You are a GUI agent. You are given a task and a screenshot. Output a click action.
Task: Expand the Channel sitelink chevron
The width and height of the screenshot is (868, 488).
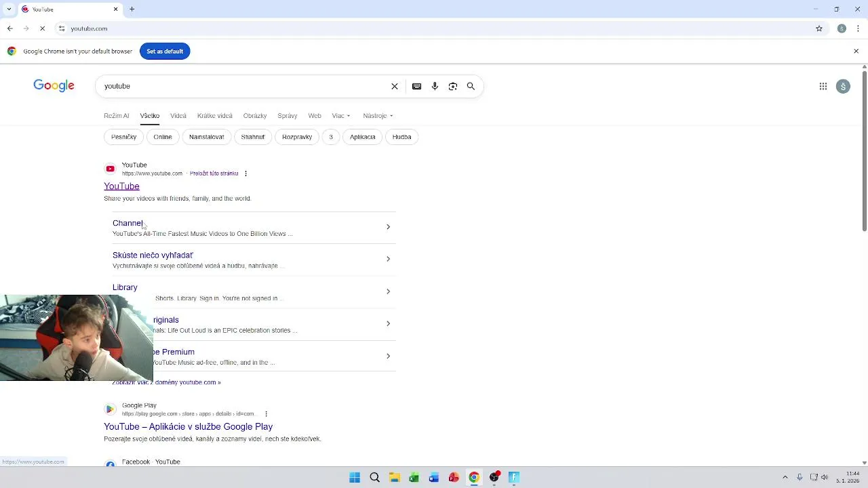[388, 227]
